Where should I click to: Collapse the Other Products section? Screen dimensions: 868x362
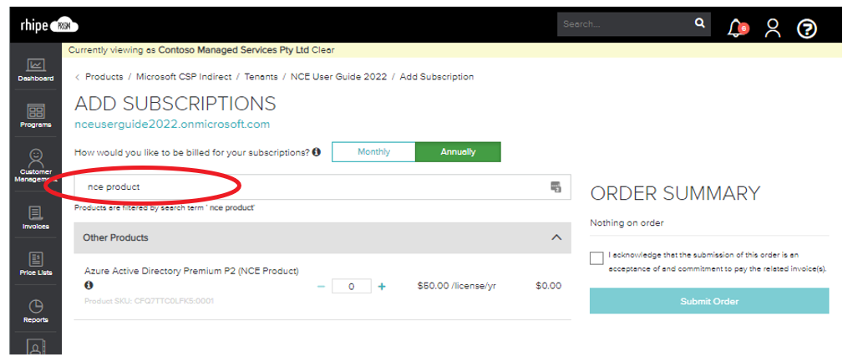tap(556, 237)
